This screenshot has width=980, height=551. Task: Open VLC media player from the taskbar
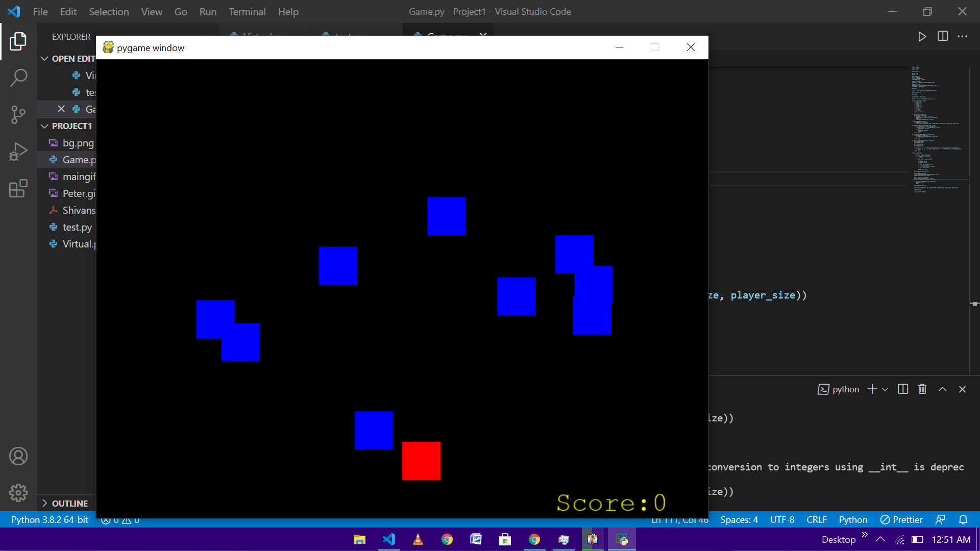[418, 539]
